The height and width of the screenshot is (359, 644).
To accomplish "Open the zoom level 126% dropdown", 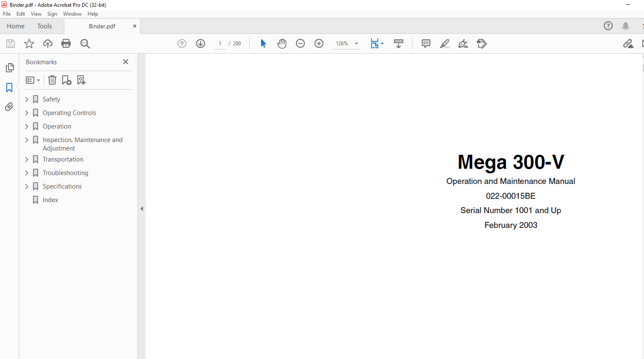I will pyautogui.click(x=356, y=44).
